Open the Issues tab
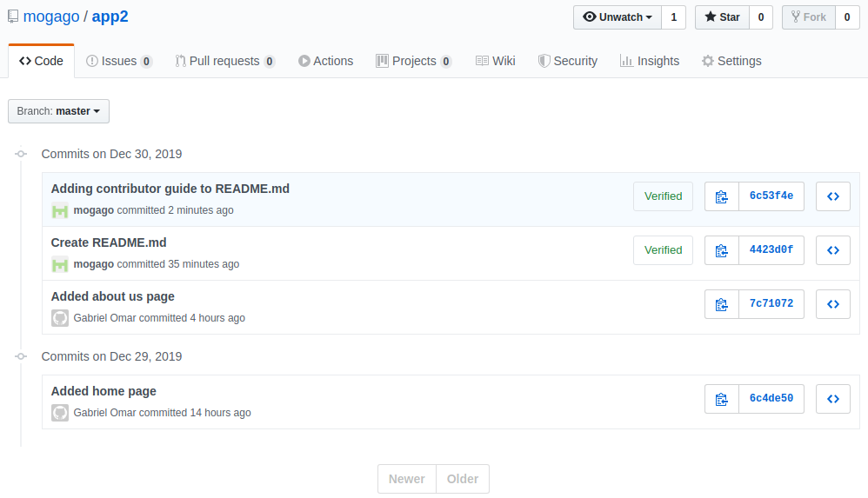The height and width of the screenshot is (498, 868). (x=119, y=61)
